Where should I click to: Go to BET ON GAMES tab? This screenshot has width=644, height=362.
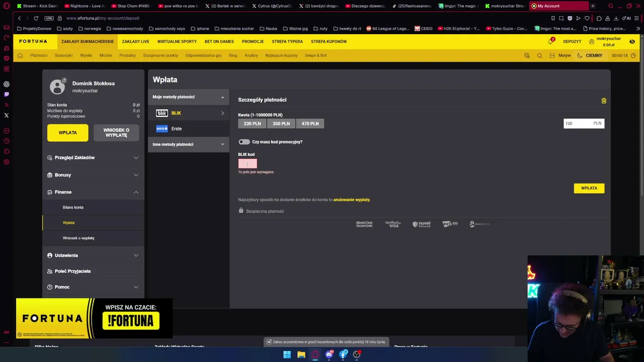(219, 42)
